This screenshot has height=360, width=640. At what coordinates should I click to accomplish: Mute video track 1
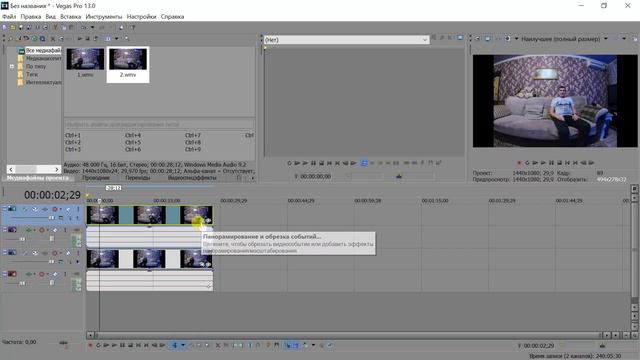coord(68,209)
